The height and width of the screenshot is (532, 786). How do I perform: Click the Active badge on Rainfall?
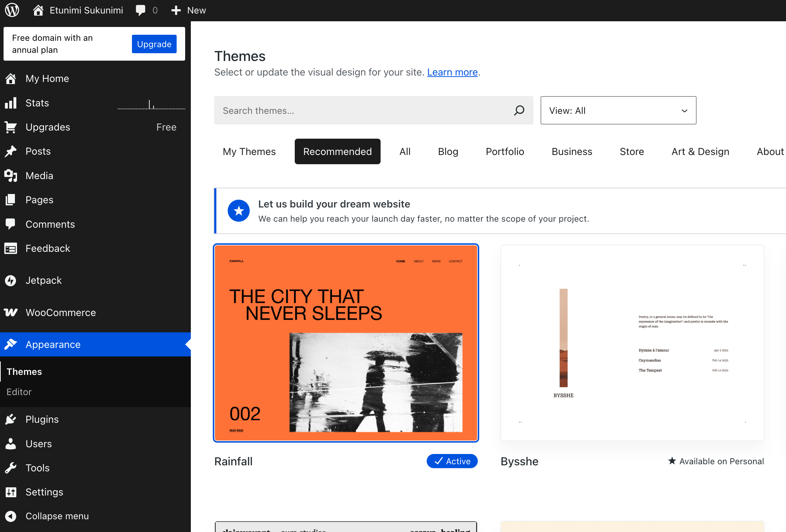point(452,461)
